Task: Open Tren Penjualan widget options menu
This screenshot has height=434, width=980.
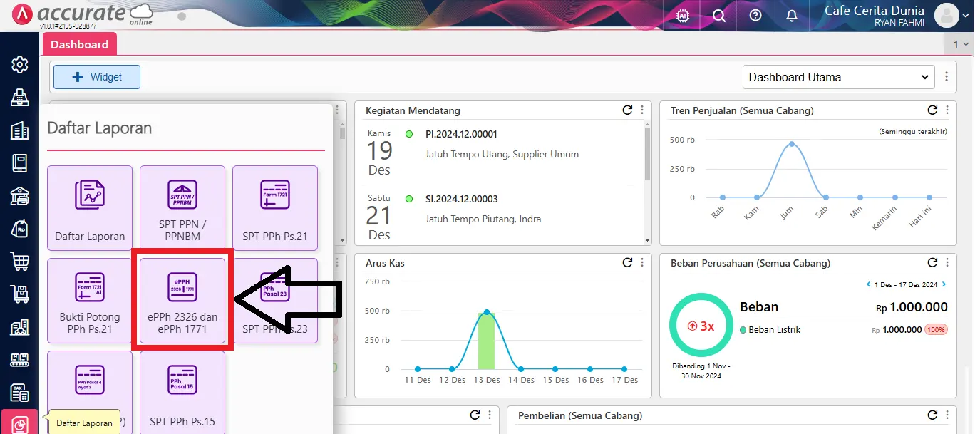Action: point(947,110)
